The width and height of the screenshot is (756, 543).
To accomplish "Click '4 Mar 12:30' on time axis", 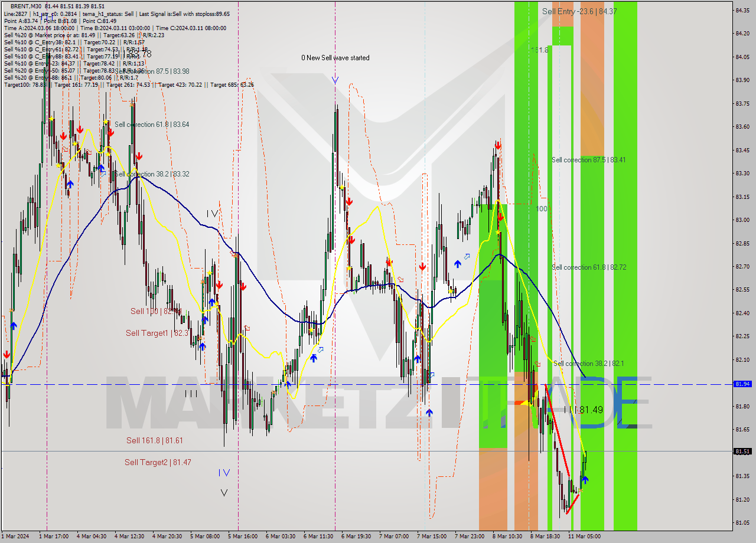I will [129, 537].
